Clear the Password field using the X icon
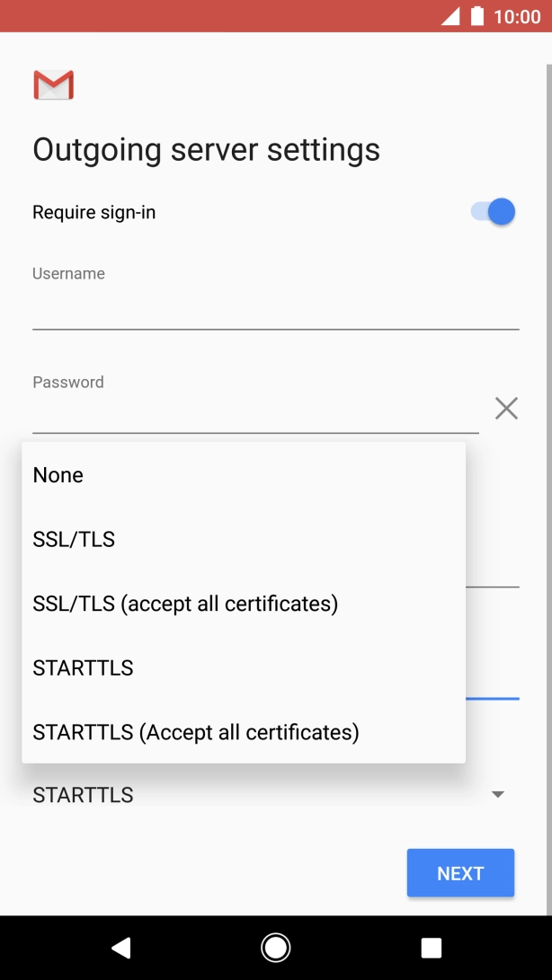 point(506,409)
